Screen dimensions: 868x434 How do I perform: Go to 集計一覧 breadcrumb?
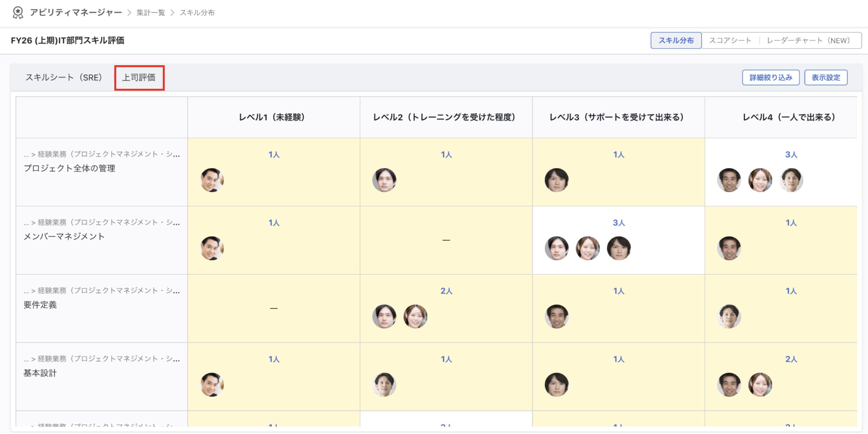(151, 13)
